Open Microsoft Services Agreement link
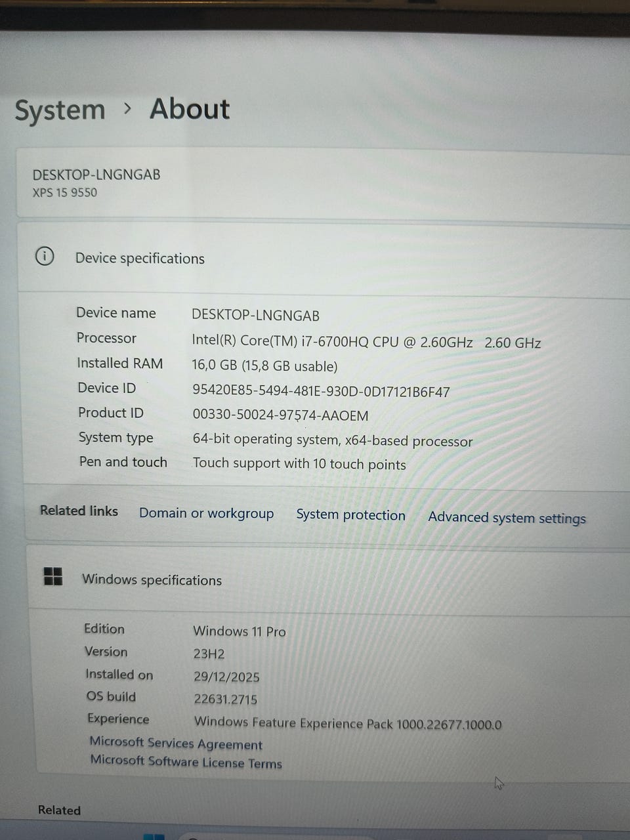The image size is (630, 840). click(176, 744)
